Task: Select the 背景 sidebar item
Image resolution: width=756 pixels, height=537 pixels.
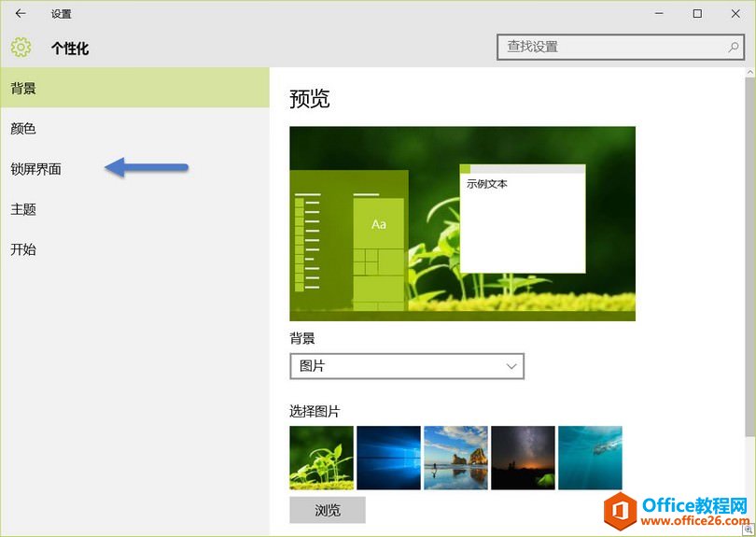Action: coord(135,88)
